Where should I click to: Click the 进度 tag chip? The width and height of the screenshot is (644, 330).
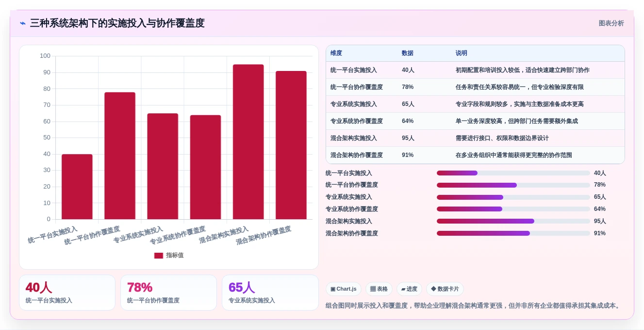409,289
